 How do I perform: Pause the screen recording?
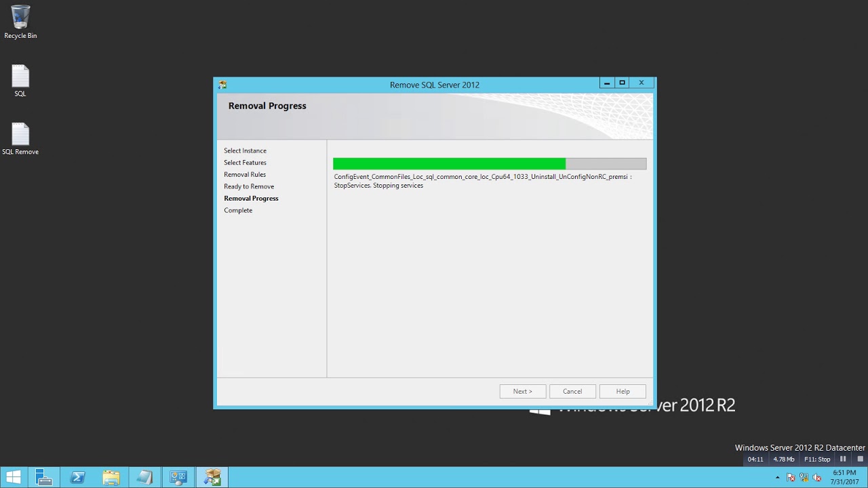click(843, 459)
